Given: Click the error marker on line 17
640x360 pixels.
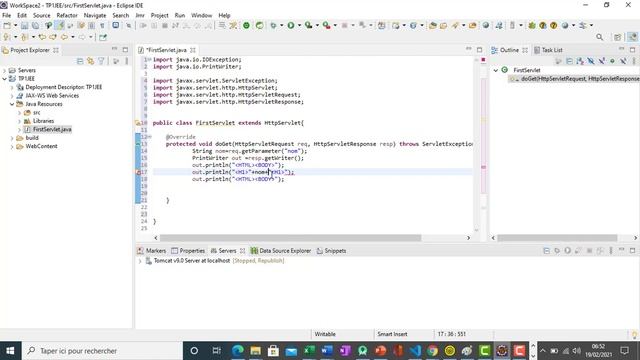Looking at the screenshot, I should click(138, 172).
